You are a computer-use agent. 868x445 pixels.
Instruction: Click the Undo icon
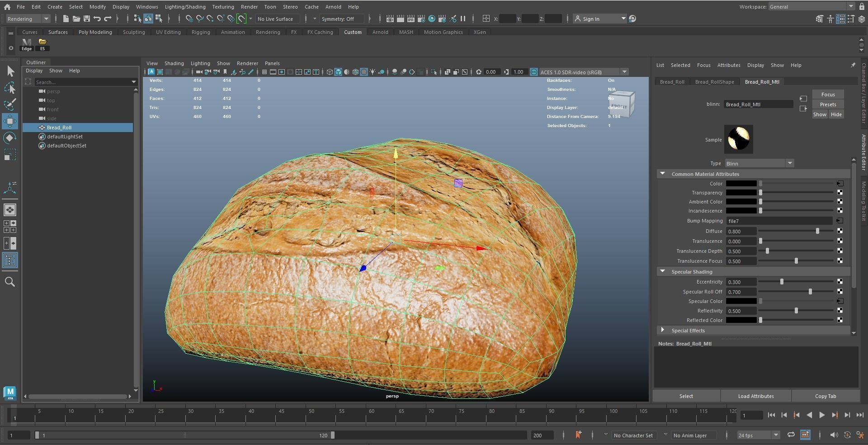[x=97, y=19]
